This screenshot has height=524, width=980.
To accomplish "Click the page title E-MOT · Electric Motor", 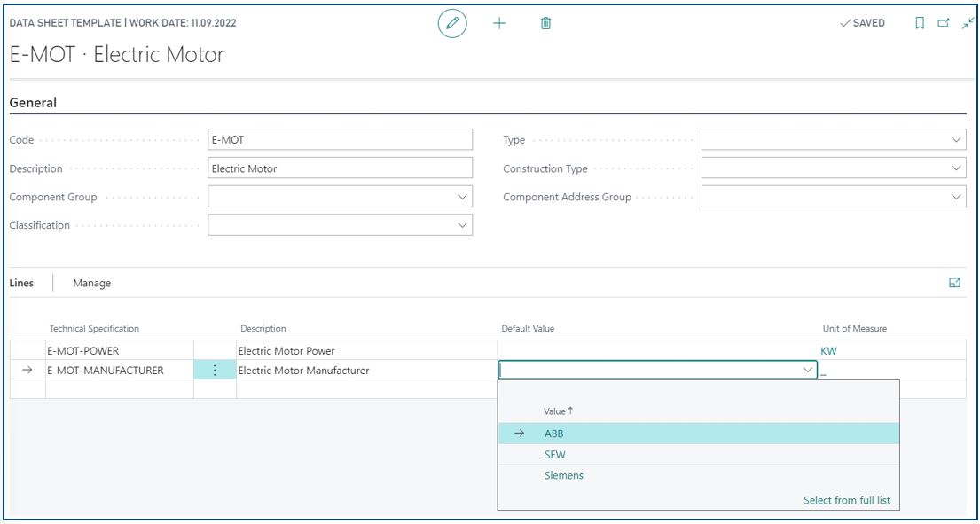I will coord(117,54).
